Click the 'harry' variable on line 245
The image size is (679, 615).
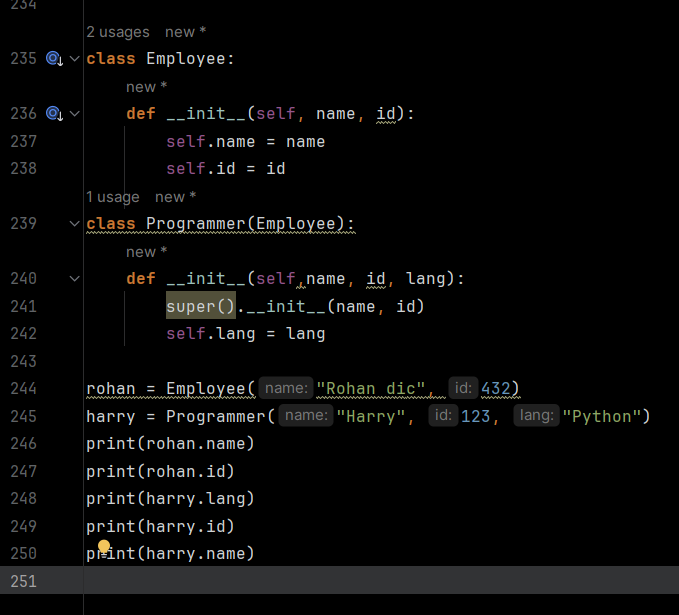[x=111, y=417]
